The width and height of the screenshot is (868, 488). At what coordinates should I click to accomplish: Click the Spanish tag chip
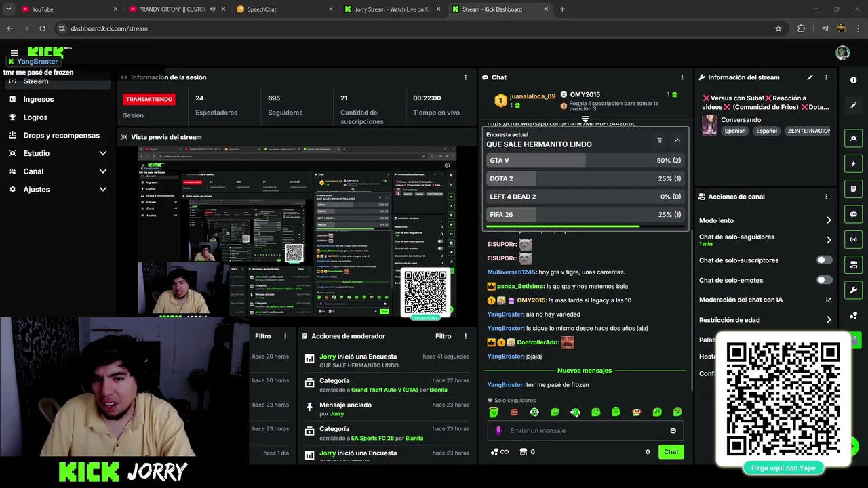[x=734, y=131]
